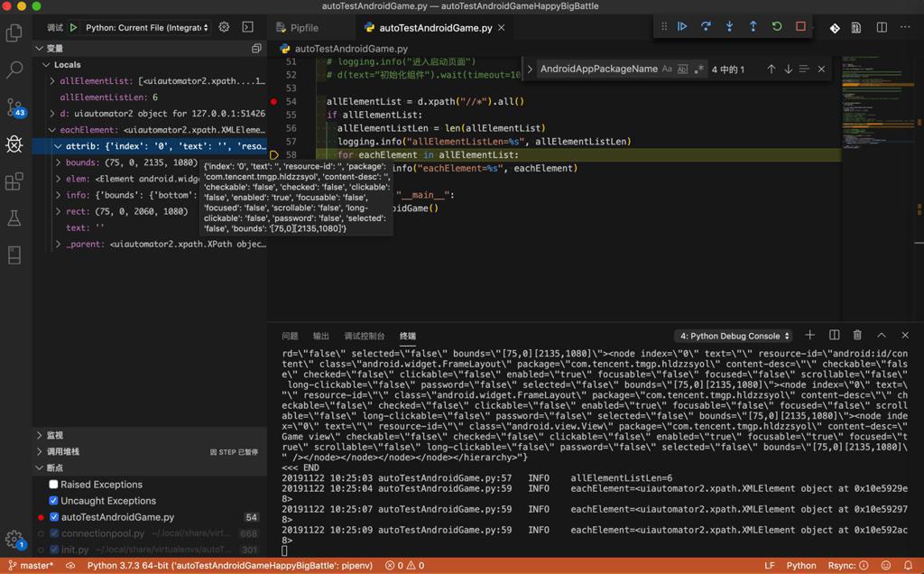
Task: Uncheck the Uncaught Exceptions checkbox
Action: (x=54, y=501)
